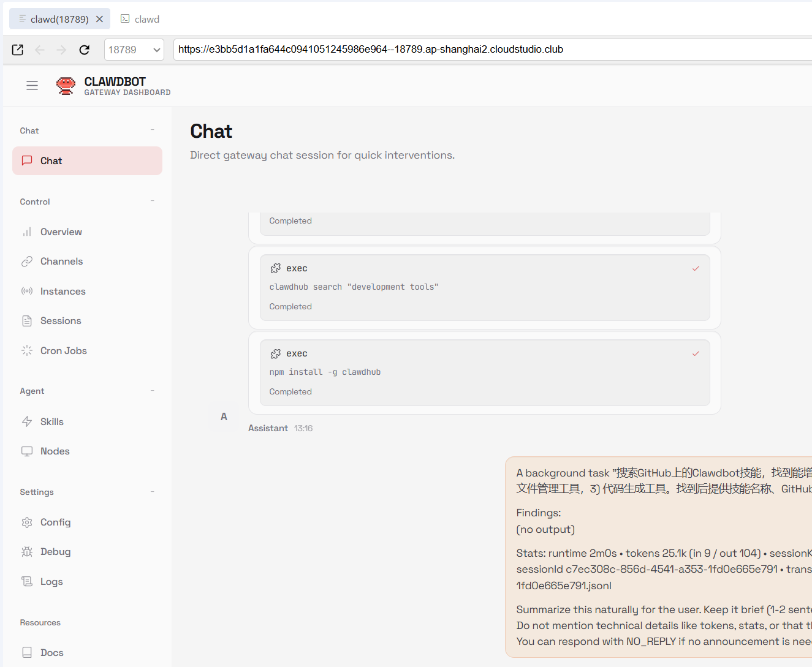Open the Debug page
This screenshot has height=667, width=812.
pyautogui.click(x=87, y=552)
